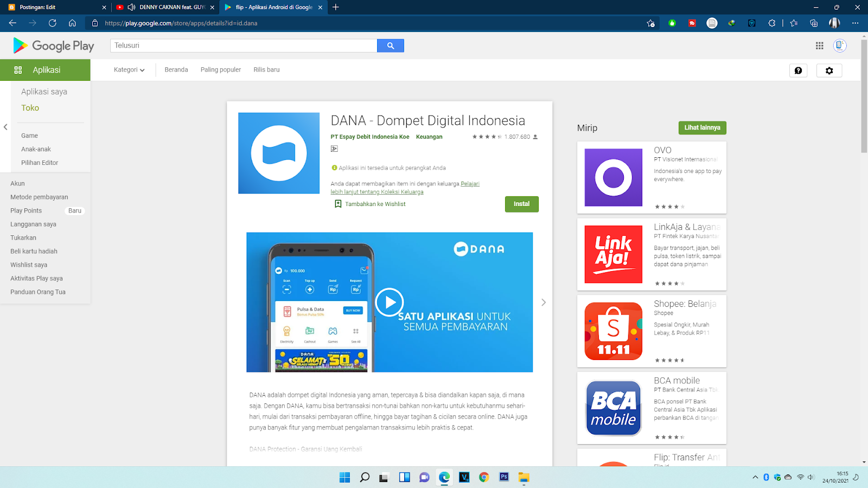Go to the Beranda tab

point(176,70)
